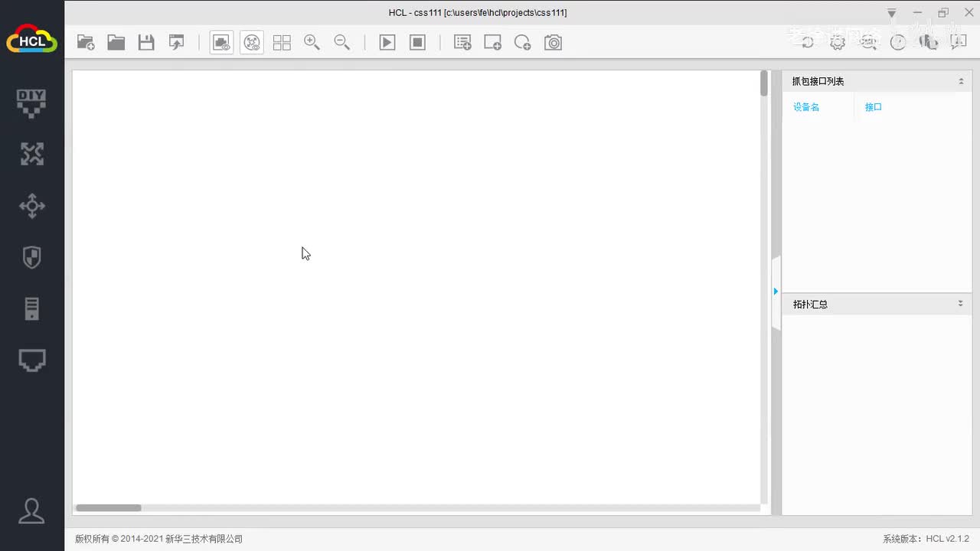Hide the right side panel with blue arrow
The width and height of the screenshot is (980, 551).
pyautogui.click(x=776, y=292)
